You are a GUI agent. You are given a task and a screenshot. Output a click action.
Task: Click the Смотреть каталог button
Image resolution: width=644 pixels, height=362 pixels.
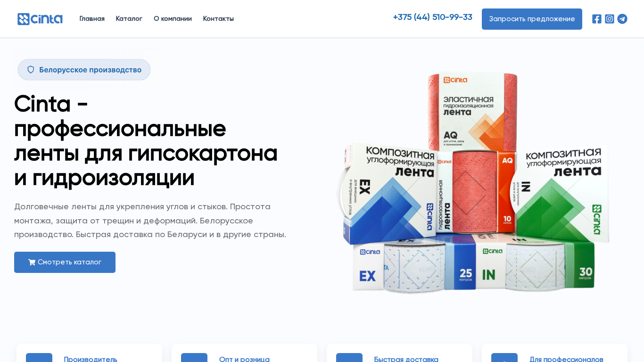click(65, 262)
